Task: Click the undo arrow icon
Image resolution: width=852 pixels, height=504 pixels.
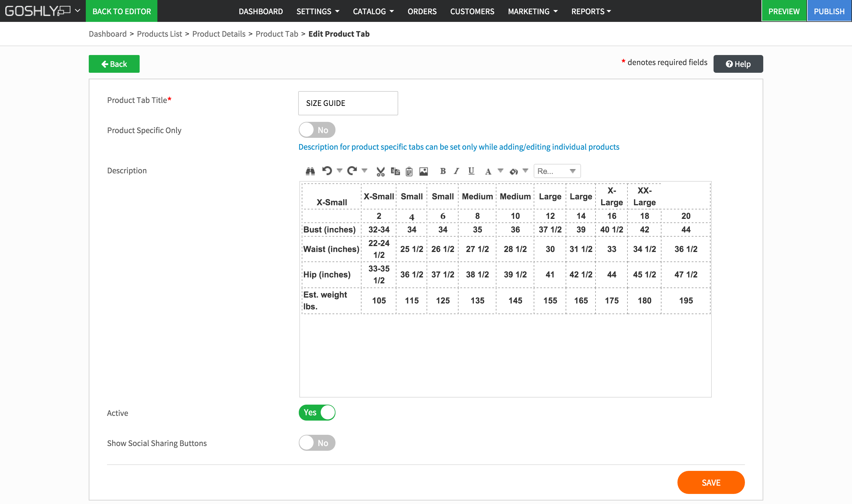Action: [327, 170]
